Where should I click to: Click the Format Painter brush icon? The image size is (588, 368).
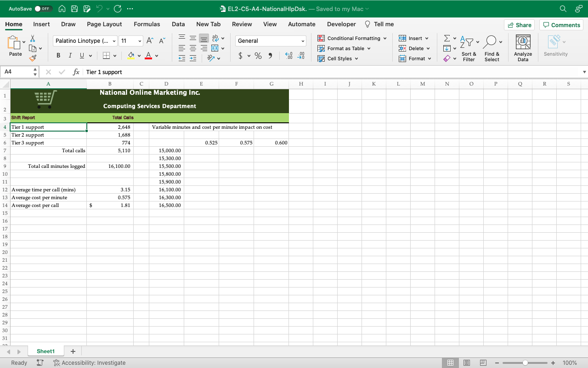[33, 58]
